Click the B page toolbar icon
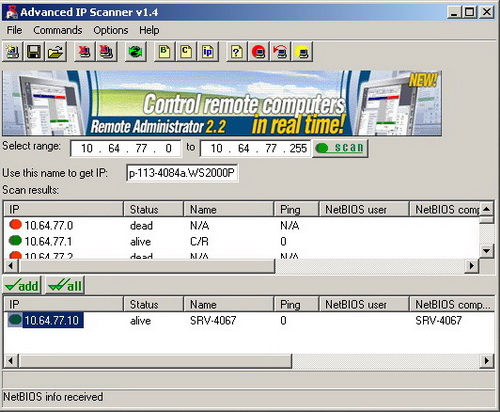This screenshot has height=412, width=500. click(x=165, y=52)
